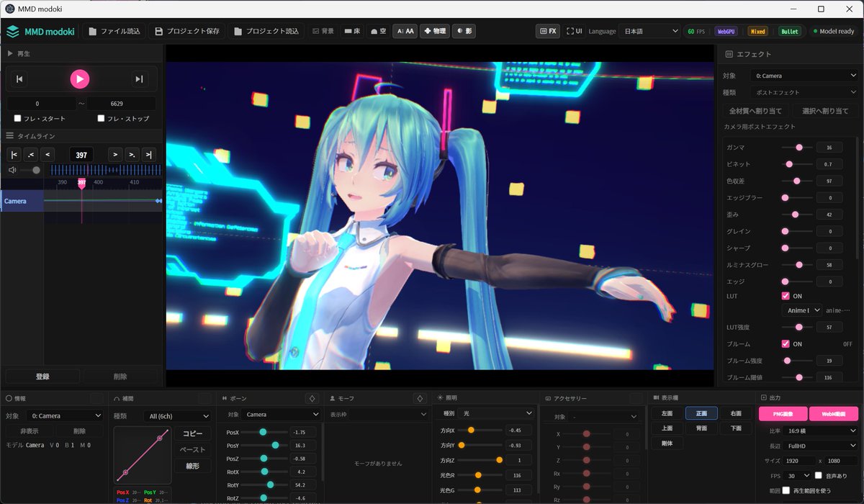This screenshot has width=864, height=504.
Task: Click the タイムライン panel menu icon
Action: [x=10, y=136]
